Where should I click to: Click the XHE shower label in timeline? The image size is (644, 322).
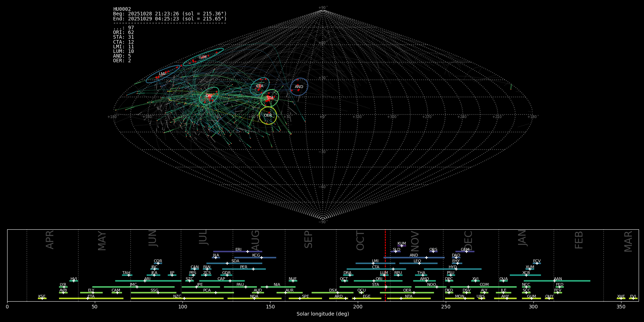621,297
